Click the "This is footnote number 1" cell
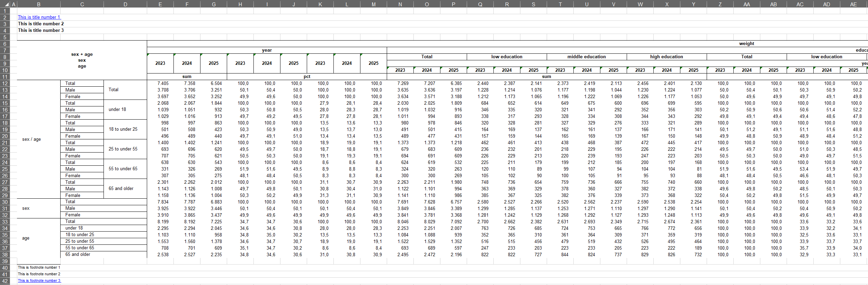The height and width of the screenshot is (285, 868). point(39,267)
